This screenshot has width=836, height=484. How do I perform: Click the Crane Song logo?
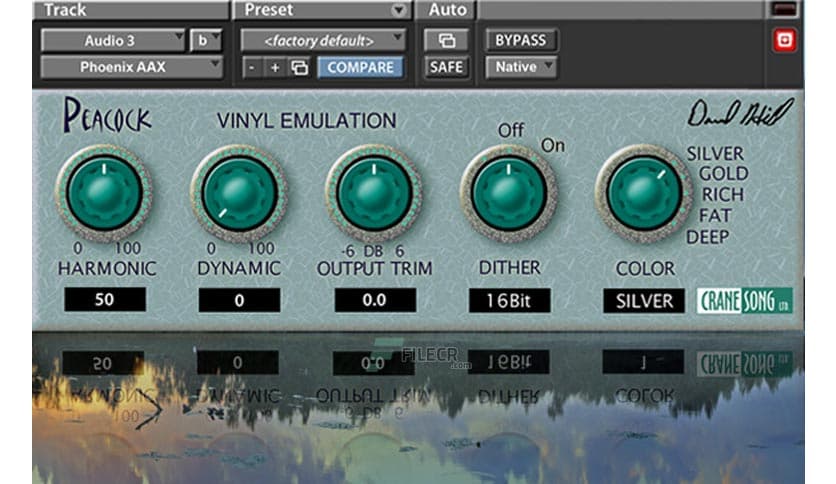coord(744,300)
